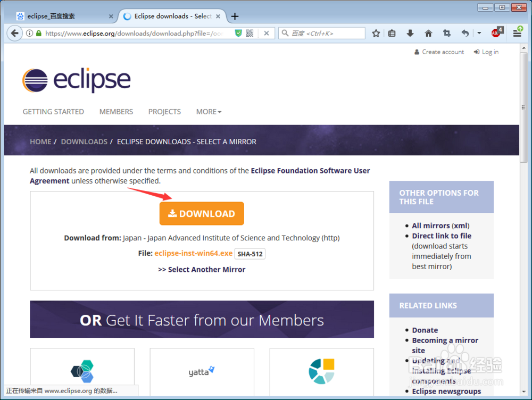This screenshot has height=400, width=532.
Task: Click the teal circular member logo card
Action: (x=322, y=372)
